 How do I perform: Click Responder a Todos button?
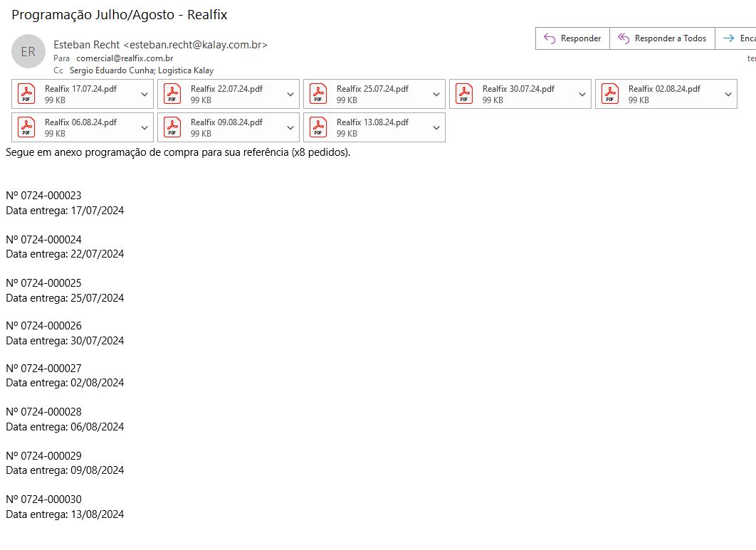click(662, 38)
